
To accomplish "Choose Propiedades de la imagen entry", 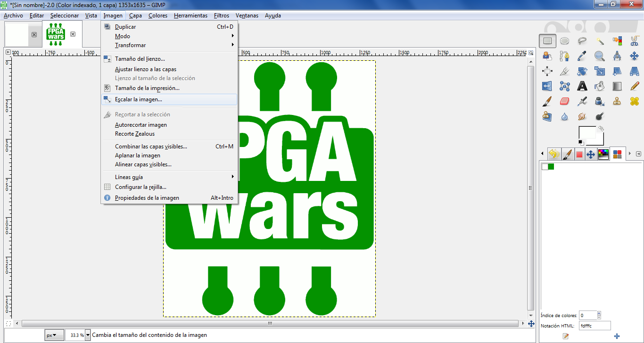I will pyautogui.click(x=169, y=198).
